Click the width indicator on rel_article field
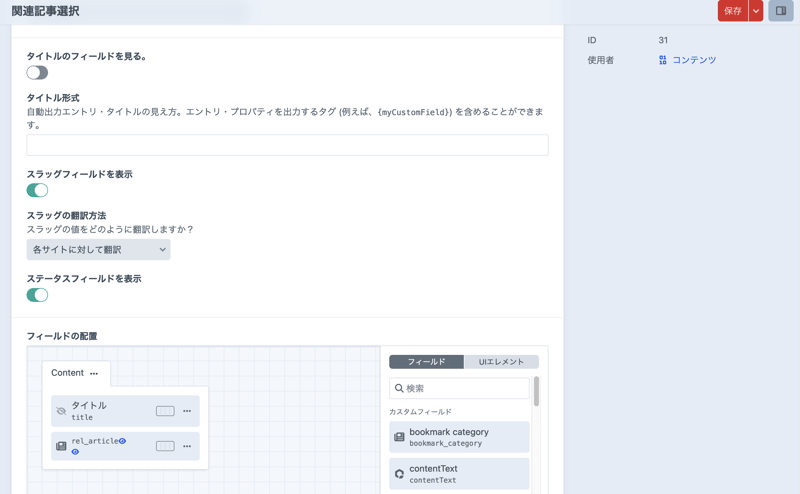 [x=165, y=446]
